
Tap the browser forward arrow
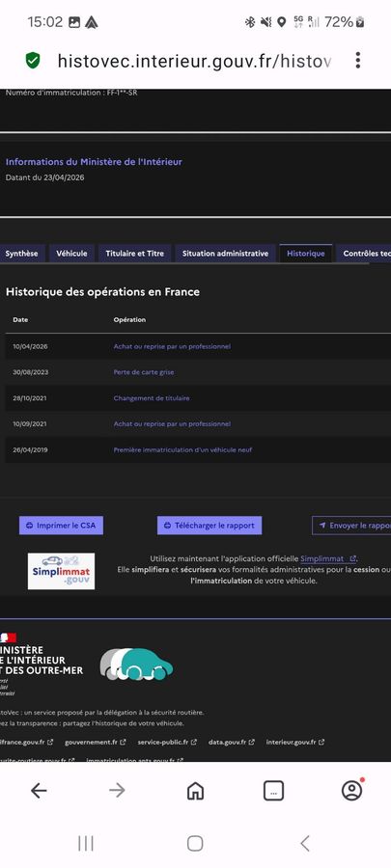117,791
